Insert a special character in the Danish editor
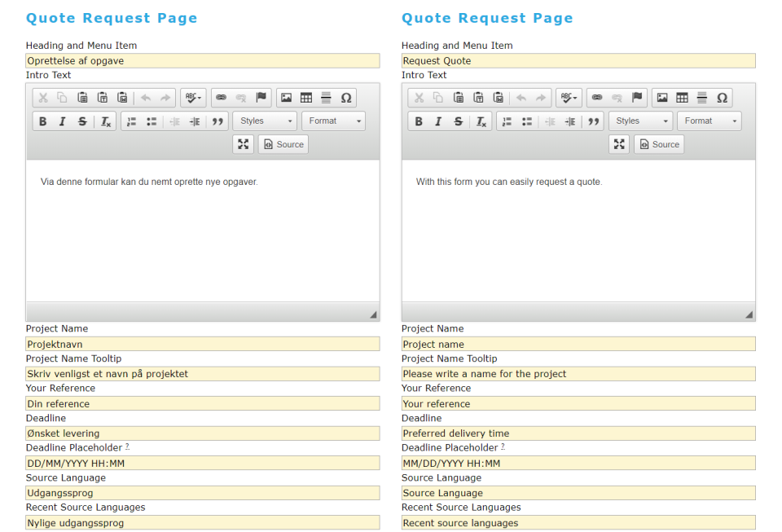Image resolution: width=782 pixels, height=532 pixels. tap(345, 98)
